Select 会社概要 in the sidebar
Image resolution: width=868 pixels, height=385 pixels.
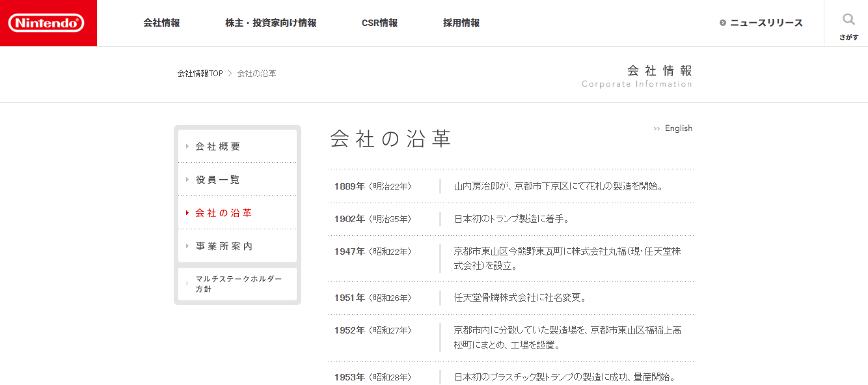(218, 147)
